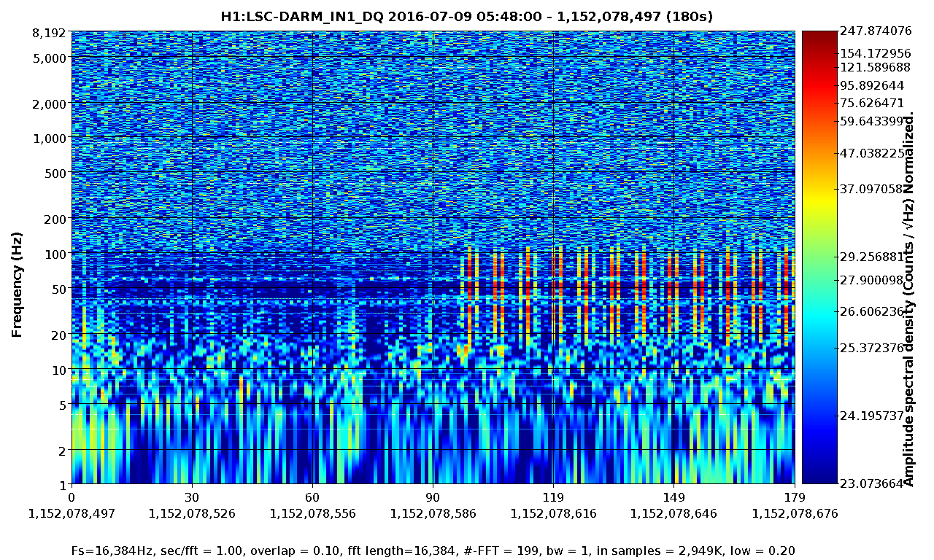The image size is (934, 560).
Task: Click the 2,000 frequency tick label
Action: (x=49, y=104)
